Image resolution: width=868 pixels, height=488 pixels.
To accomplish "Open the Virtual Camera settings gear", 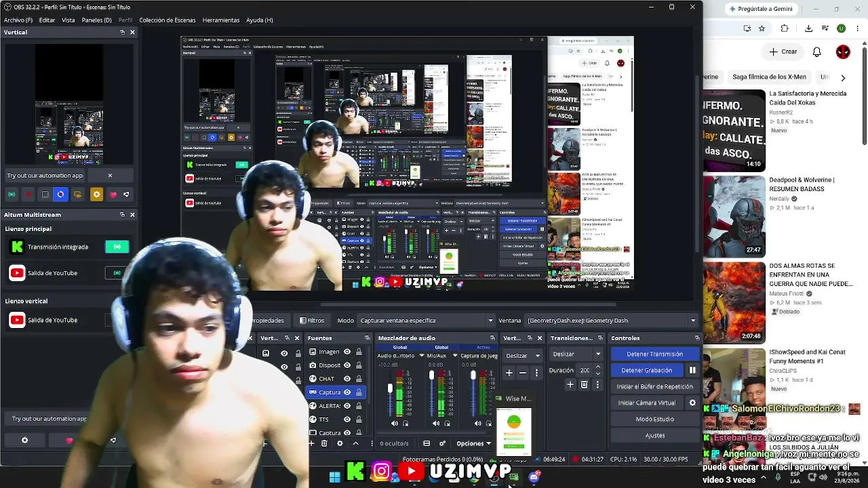I will tap(692, 403).
